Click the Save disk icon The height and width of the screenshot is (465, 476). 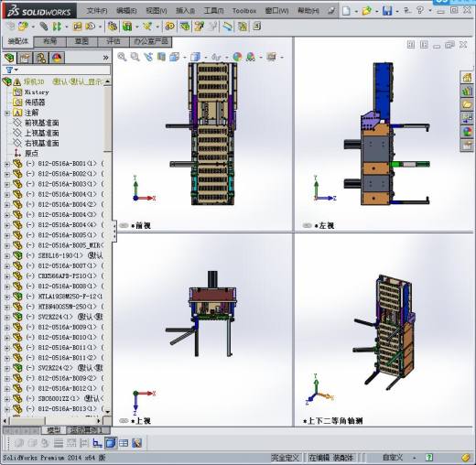tap(387, 11)
